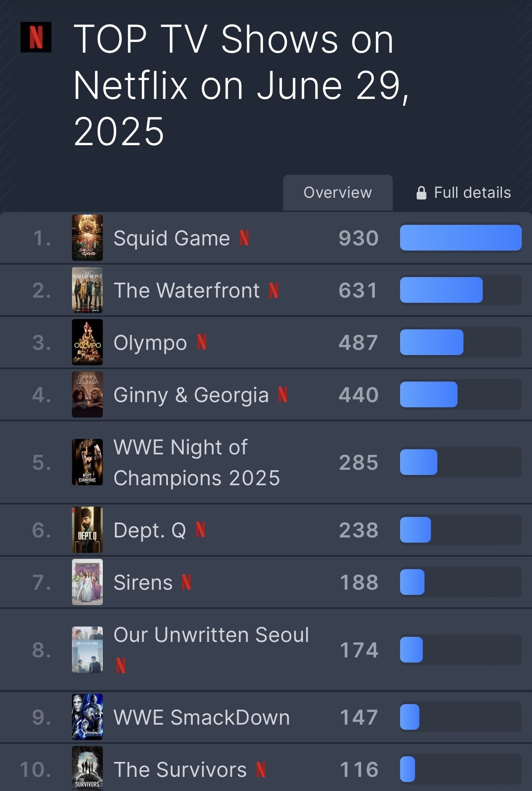Click the WWE SmackDown poster thumbnail
The width and height of the screenshot is (532, 791).
click(x=87, y=717)
